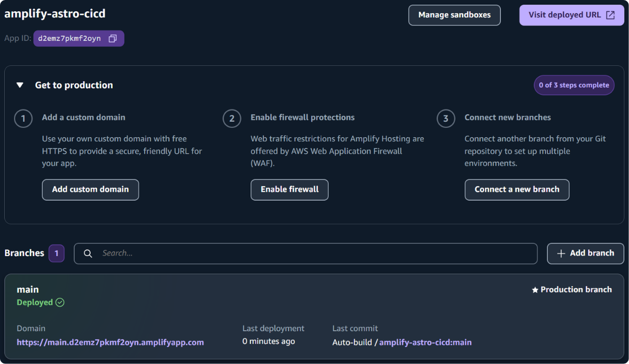Copy the App ID with the copy icon
629x364 pixels.
point(113,38)
